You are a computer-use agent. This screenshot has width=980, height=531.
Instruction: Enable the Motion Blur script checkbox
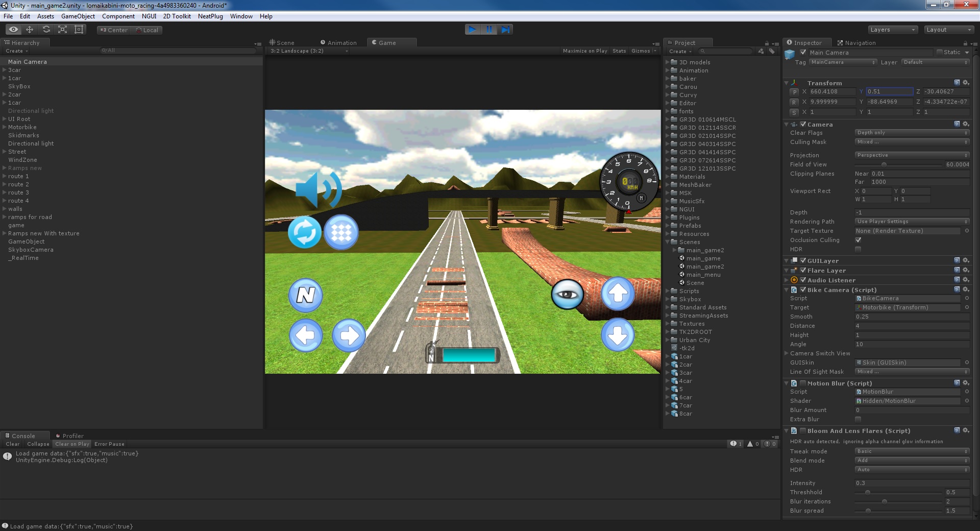coord(803,383)
